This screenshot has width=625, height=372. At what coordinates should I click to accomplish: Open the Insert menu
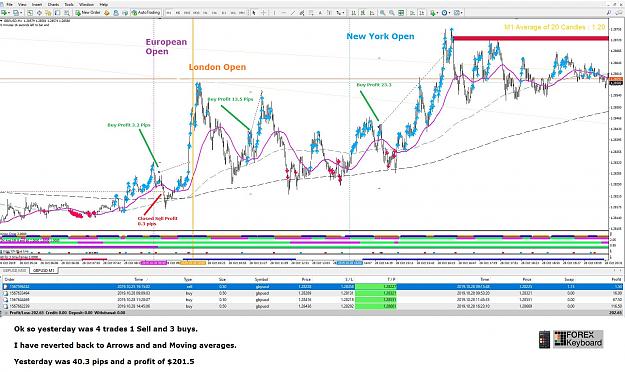[x=37, y=4]
